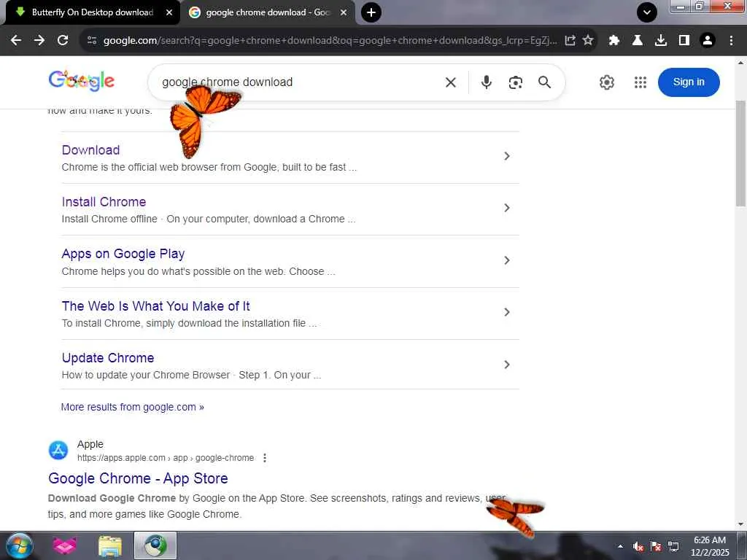The image size is (747, 560).
Task: Click the browser taskbar button
Action: (155, 545)
